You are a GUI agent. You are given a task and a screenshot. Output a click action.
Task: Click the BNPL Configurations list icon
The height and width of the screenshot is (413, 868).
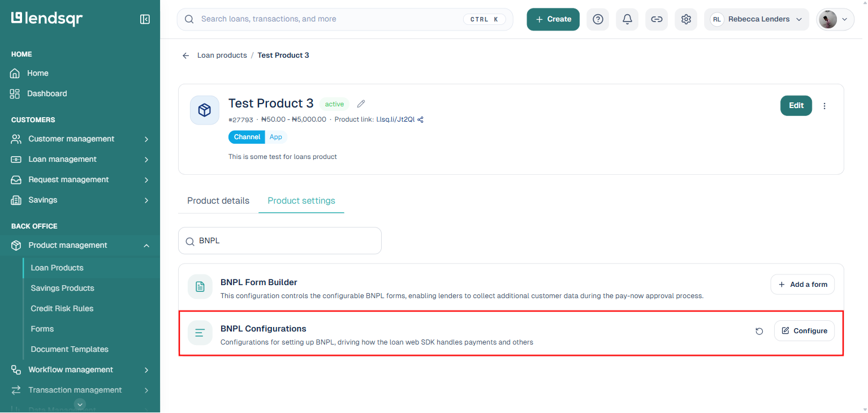pyautogui.click(x=200, y=333)
